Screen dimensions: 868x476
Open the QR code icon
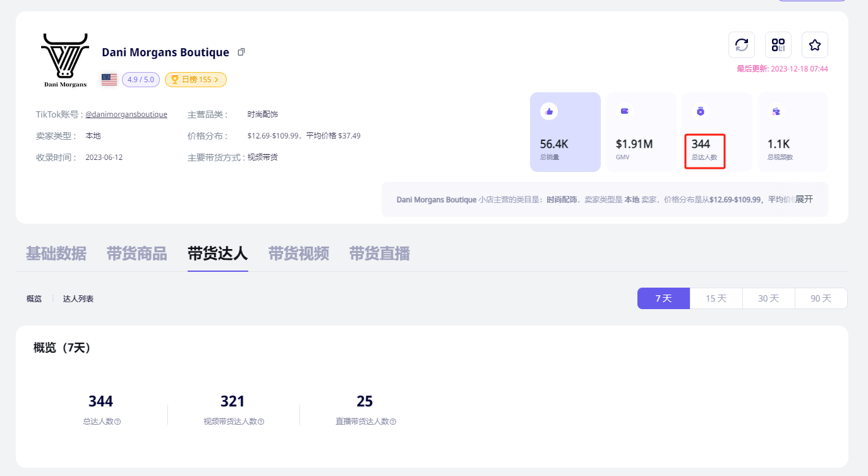[778, 45]
